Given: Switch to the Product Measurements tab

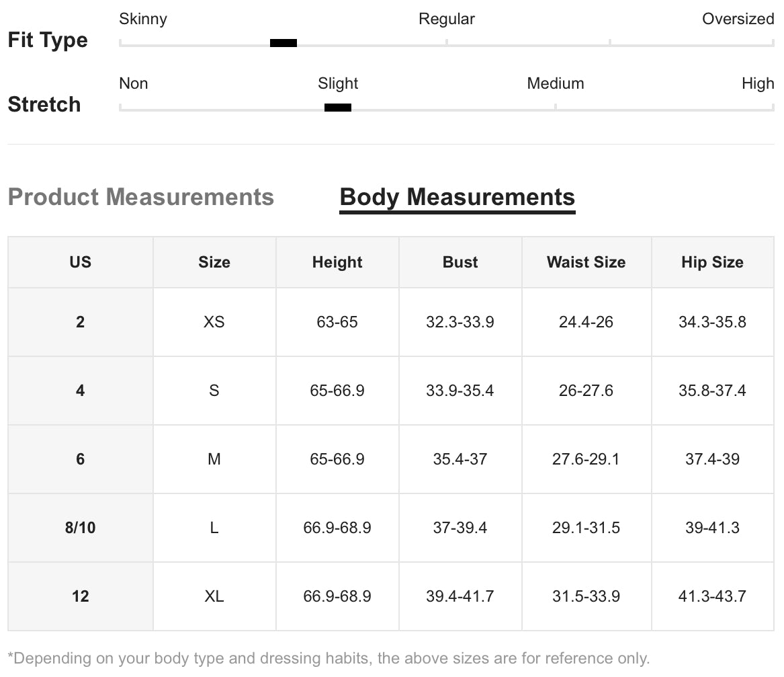Looking at the screenshot, I should point(141,197).
